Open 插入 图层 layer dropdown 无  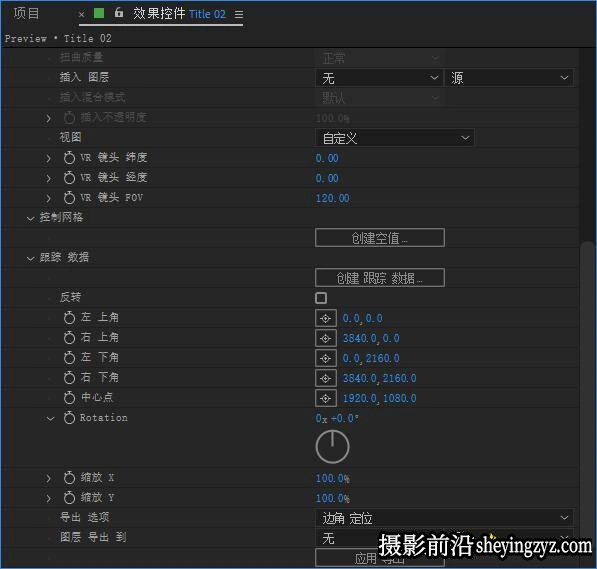pyautogui.click(x=379, y=78)
